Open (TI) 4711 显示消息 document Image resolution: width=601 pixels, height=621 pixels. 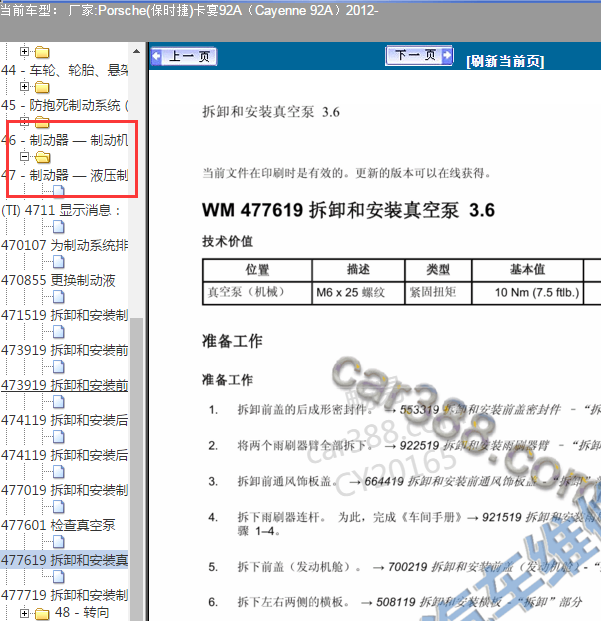[61, 210]
